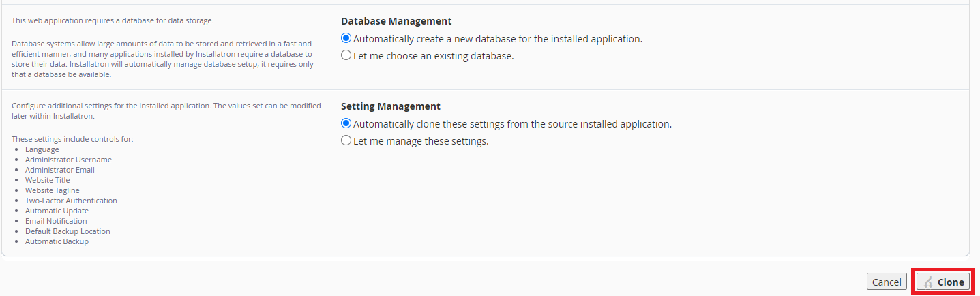Image resolution: width=980 pixels, height=296 pixels.
Task: Select Let me manage these settings
Action: tap(346, 141)
